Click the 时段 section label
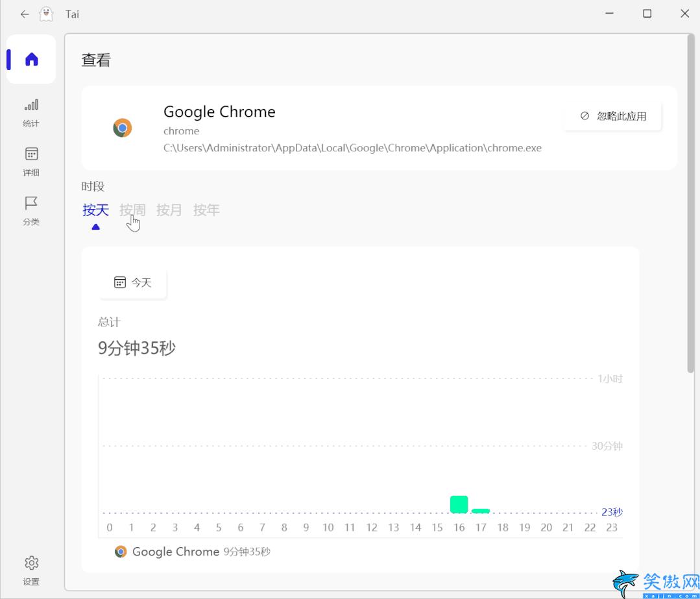 point(93,186)
